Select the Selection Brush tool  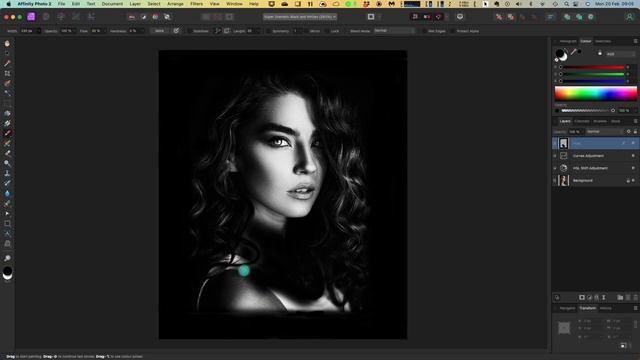[x=7, y=83]
